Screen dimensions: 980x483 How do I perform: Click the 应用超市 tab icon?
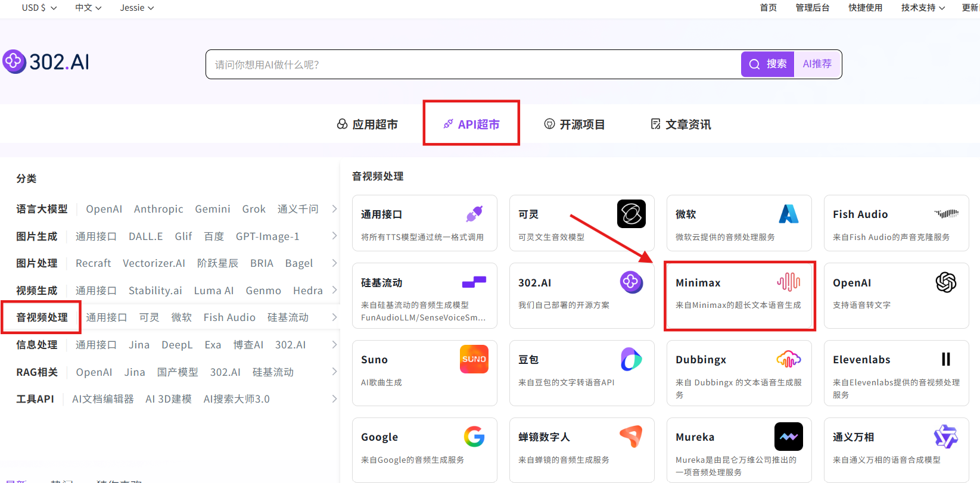click(x=343, y=124)
